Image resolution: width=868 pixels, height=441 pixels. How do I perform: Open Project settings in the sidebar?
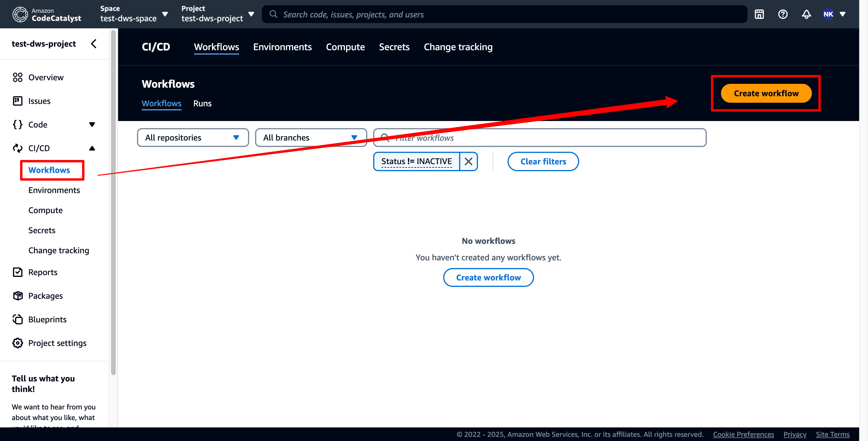coord(57,343)
